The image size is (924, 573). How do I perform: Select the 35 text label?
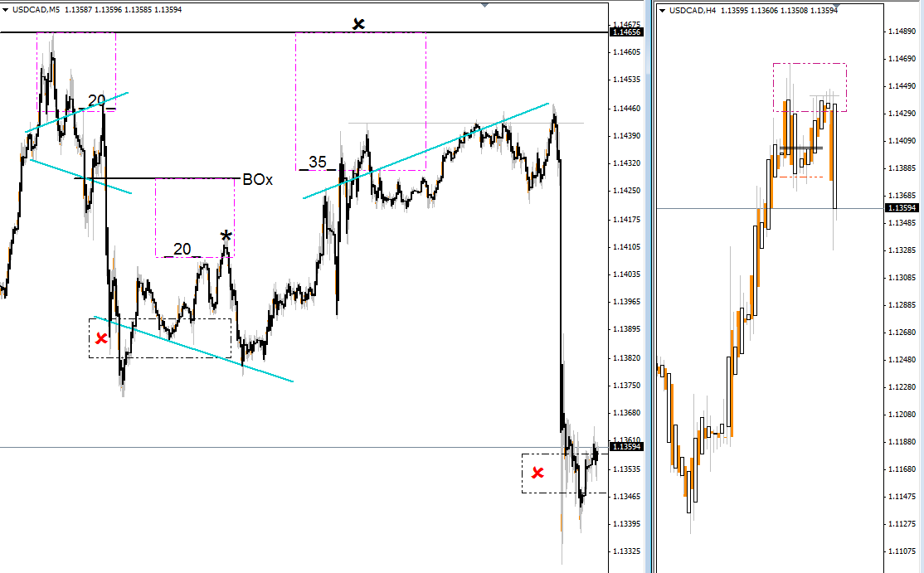click(x=317, y=162)
